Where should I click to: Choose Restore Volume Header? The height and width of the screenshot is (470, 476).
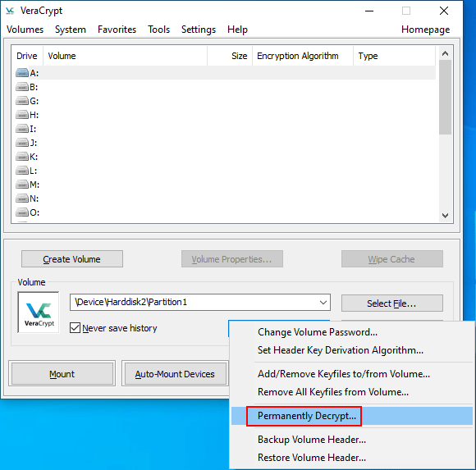tap(351, 458)
